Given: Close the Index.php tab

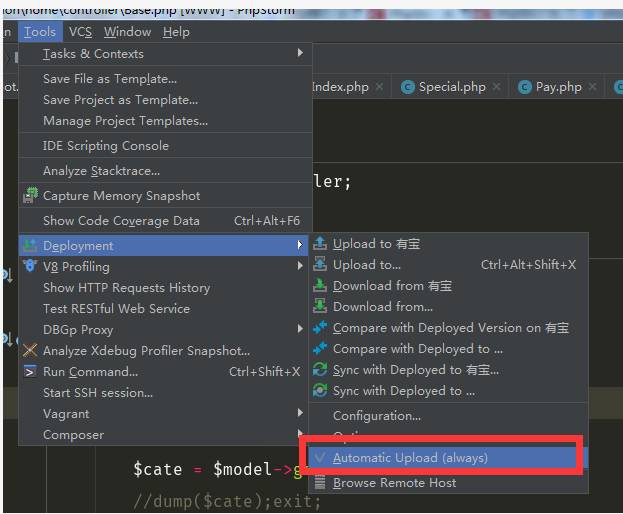Looking at the screenshot, I should [379, 86].
